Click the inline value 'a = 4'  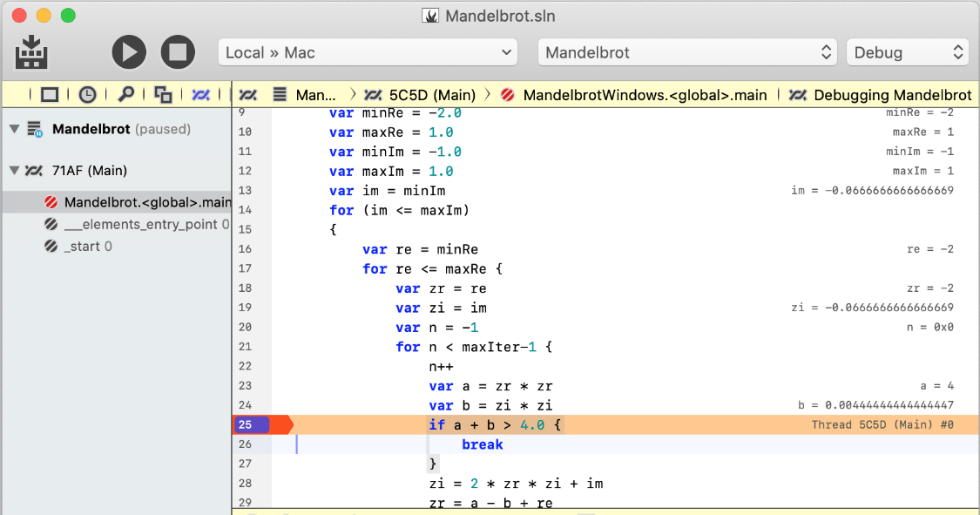click(936, 386)
